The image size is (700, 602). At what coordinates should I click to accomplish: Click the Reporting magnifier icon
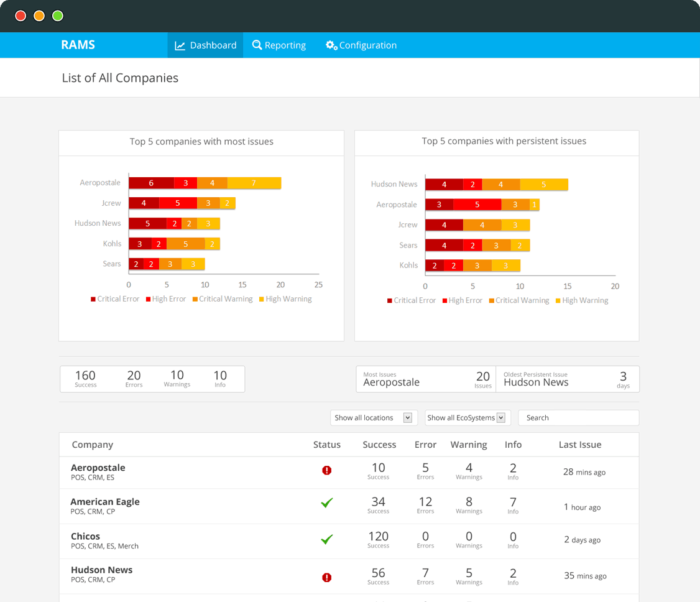(257, 45)
